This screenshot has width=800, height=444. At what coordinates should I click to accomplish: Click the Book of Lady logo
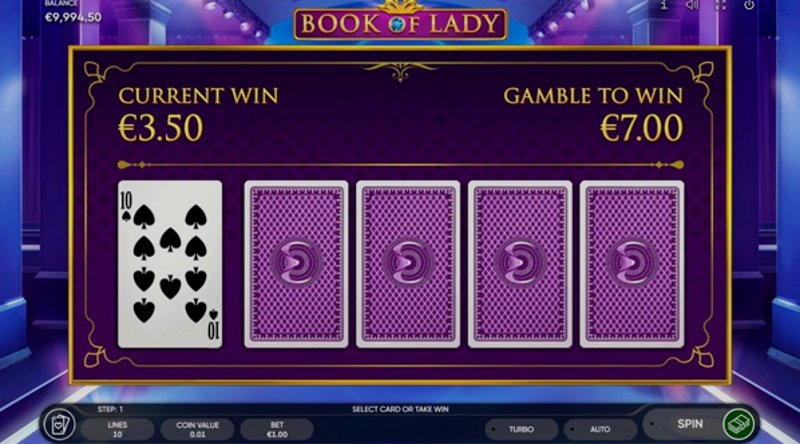pyautogui.click(x=400, y=21)
